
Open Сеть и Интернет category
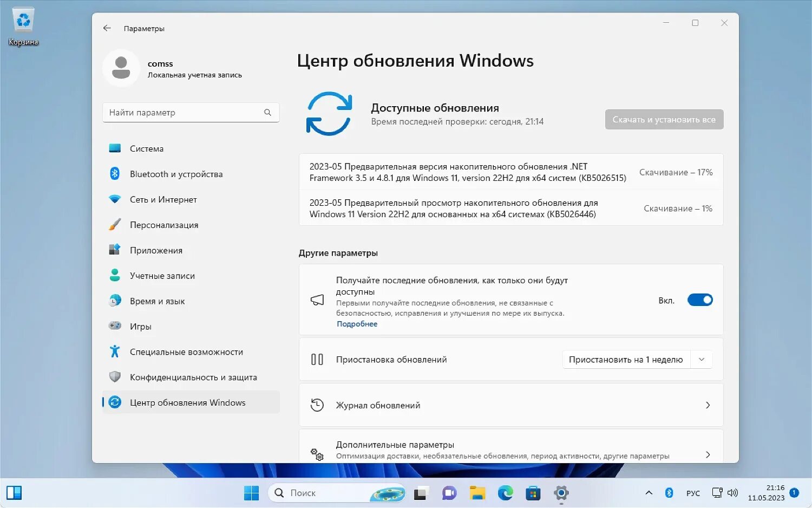coord(191,199)
